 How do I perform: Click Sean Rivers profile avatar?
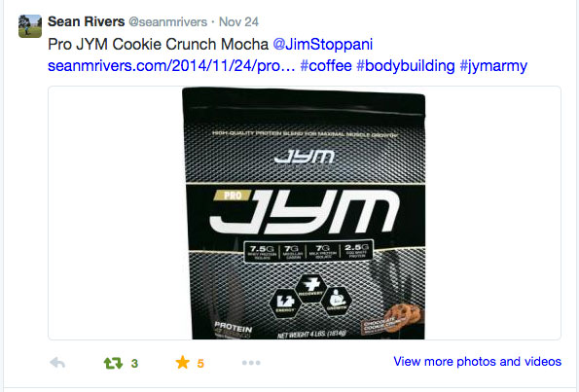(x=30, y=26)
